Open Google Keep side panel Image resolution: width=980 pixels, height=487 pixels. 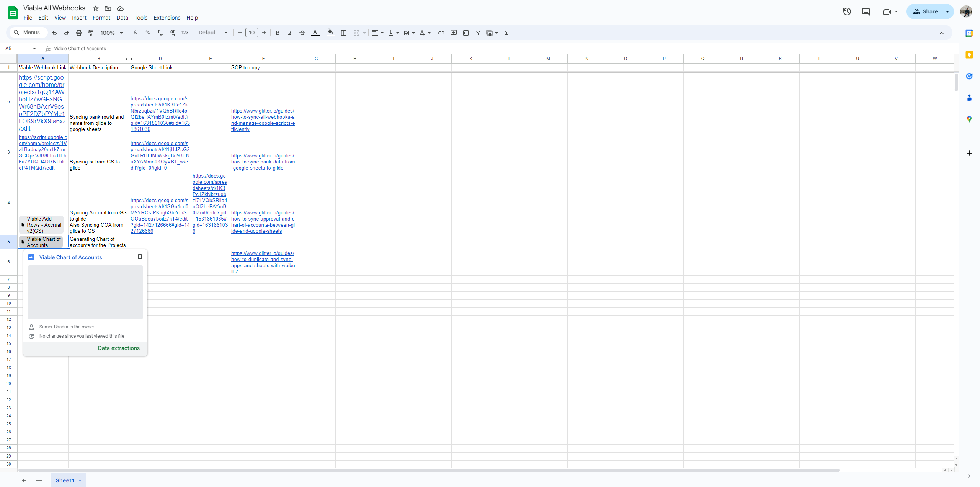(x=969, y=55)
